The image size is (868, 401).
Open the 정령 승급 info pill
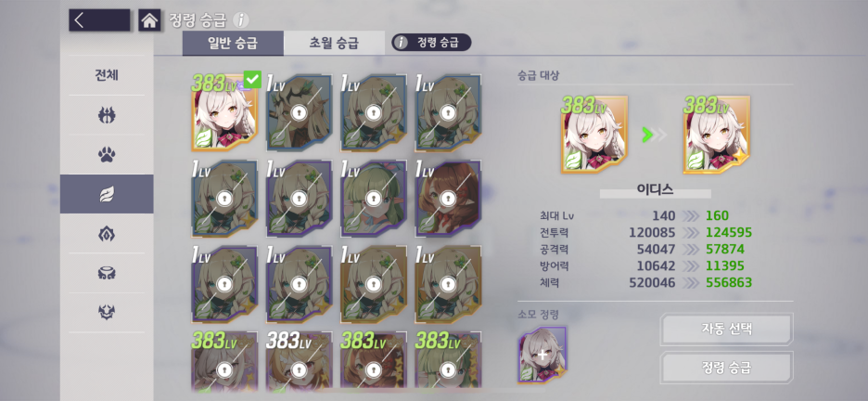[x=431, y=43]
